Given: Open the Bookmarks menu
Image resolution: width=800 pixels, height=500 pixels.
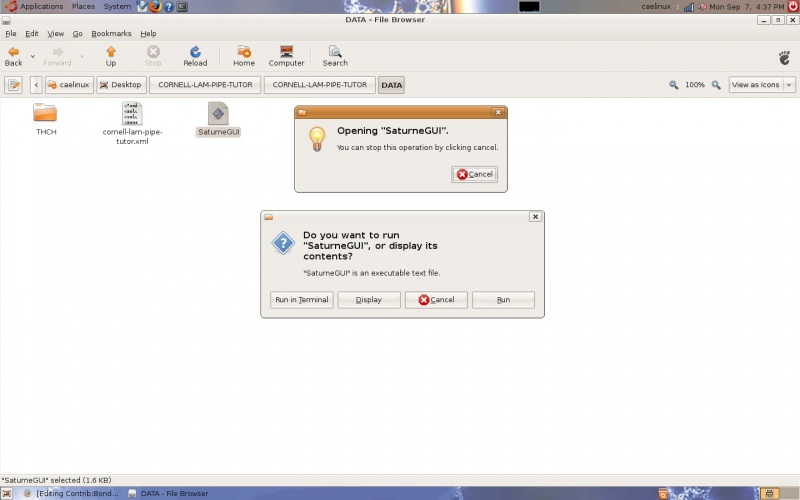Looking at the screenshot, I should point(111,33).
